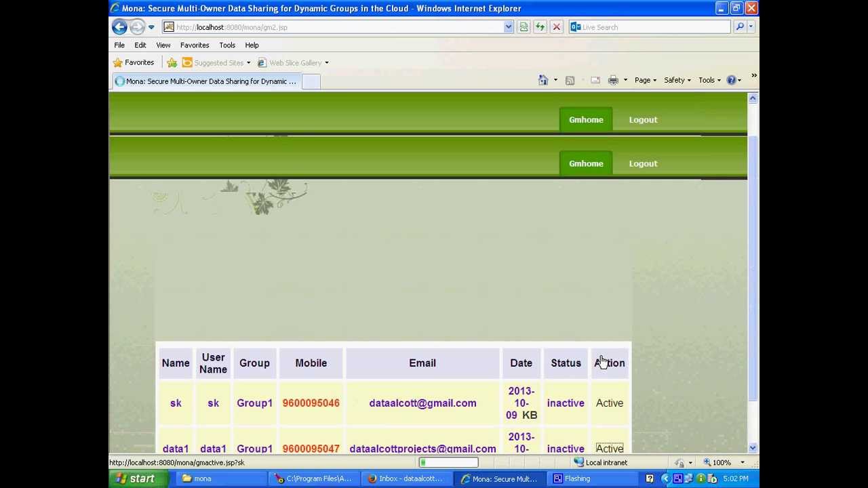The height and width of the screenshot is (488, 868).
Task: Click the Refresh page icon
Action: 540,27
